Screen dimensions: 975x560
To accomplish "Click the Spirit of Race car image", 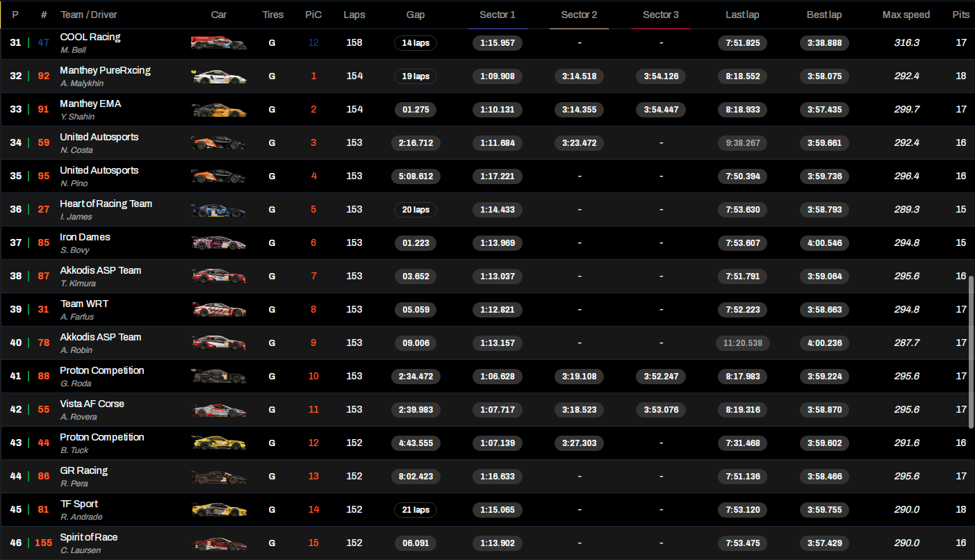I will pyautogui.click(x=218, y=543).
